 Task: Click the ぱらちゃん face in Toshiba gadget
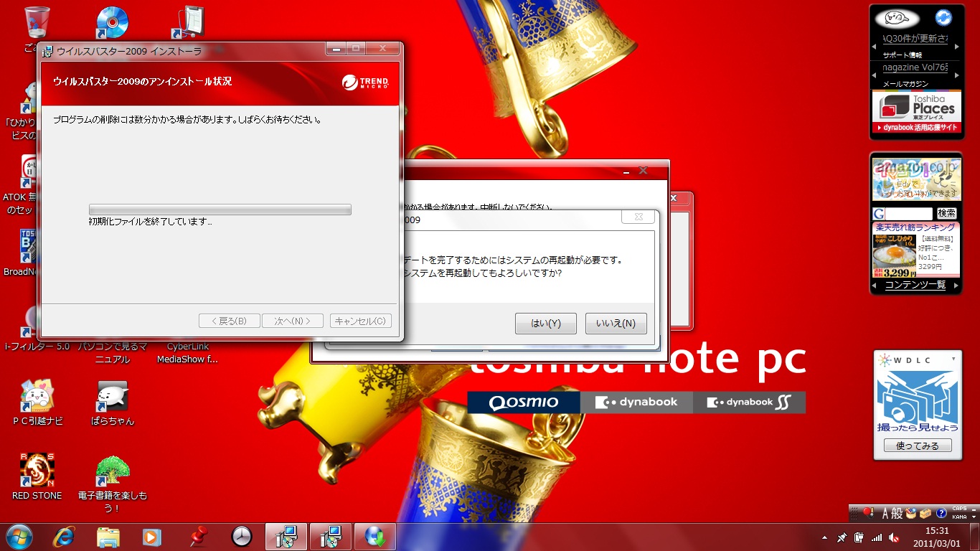point(897,19)
